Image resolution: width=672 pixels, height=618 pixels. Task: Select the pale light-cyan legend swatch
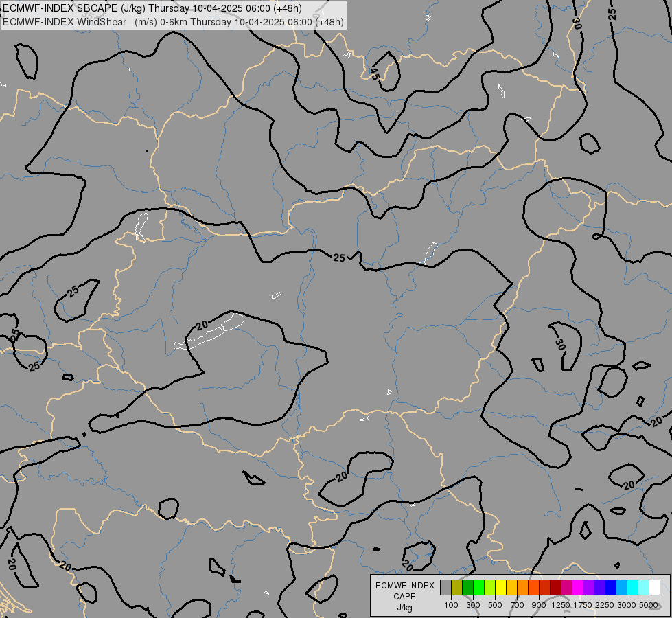[644, 587]
